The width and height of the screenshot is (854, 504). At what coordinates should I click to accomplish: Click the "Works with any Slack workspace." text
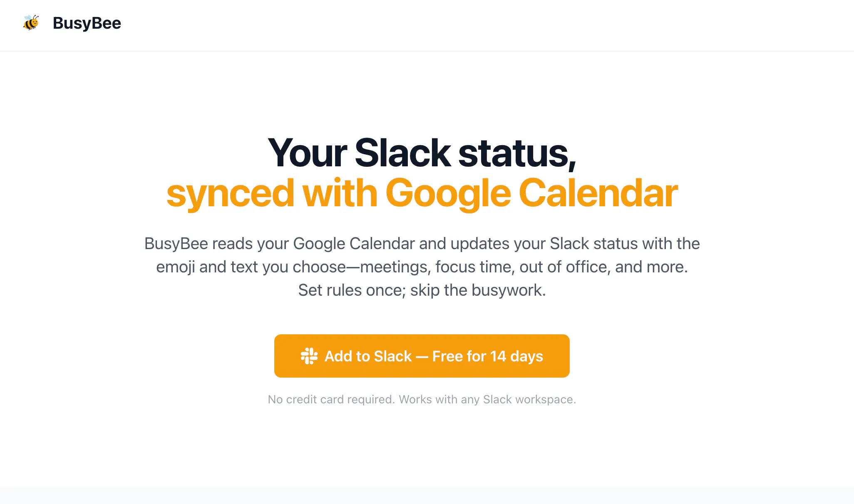coord(487,399)
